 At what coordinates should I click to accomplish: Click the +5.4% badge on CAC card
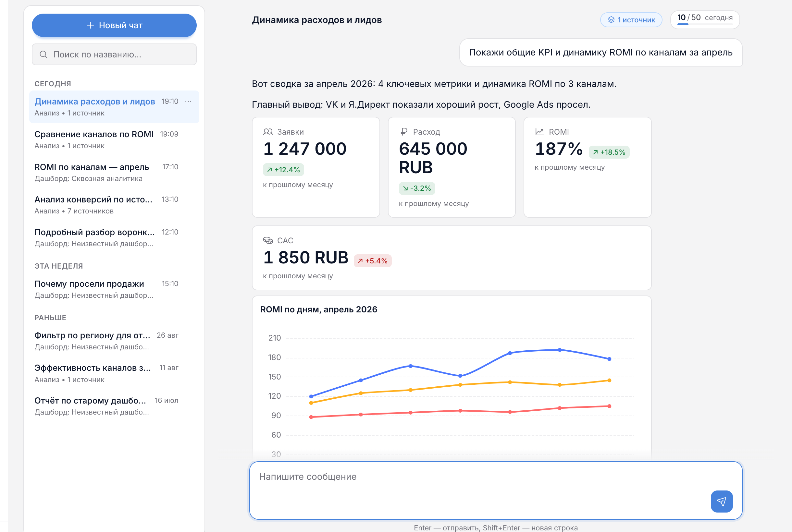tap(372, 260)
